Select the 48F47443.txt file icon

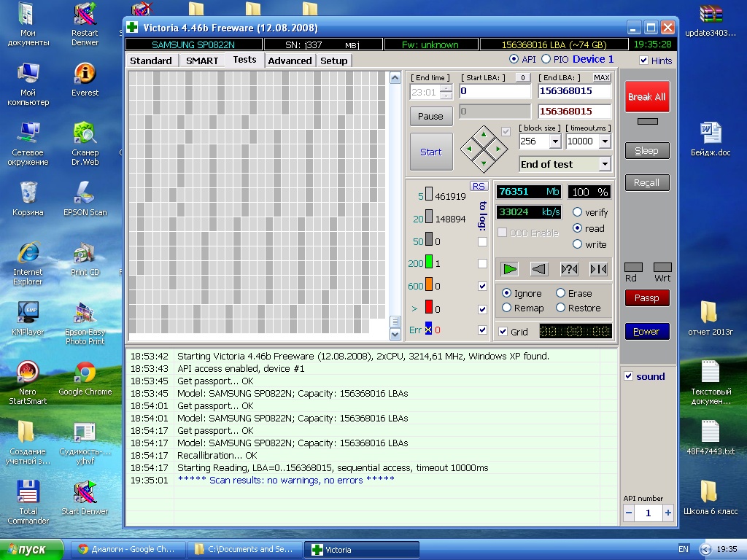(711, 437)
